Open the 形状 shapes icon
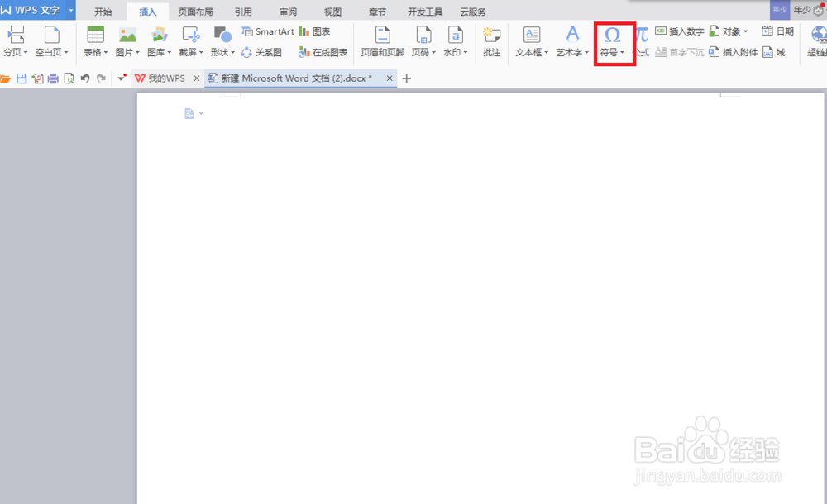Viewport: 827px width, 504px height. (x=222, y=36)
